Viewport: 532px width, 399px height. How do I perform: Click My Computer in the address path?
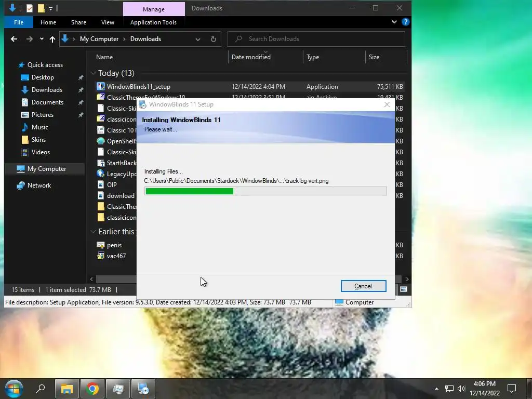pyautogui.click(x=99, y=39)
